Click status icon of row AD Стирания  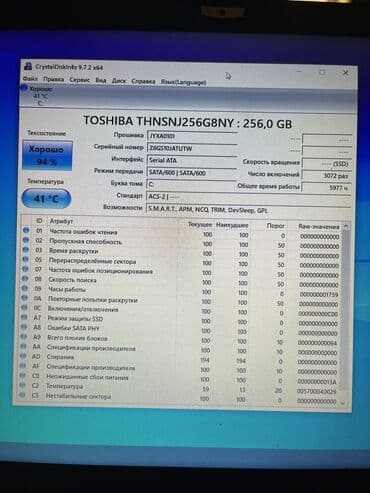click(x=23, y=356)
